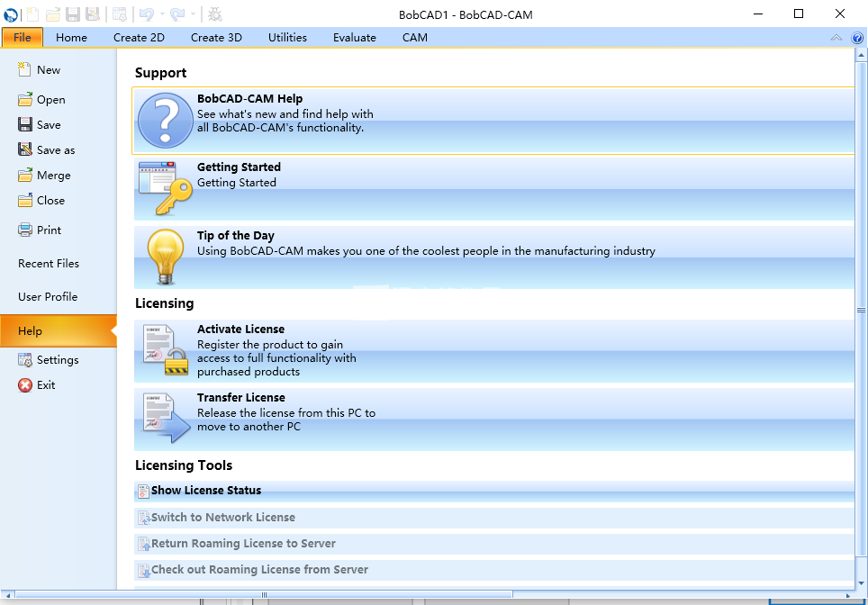868x605 pixels.
Task: Click the Getting Started key icon
Action: point(165,188)
